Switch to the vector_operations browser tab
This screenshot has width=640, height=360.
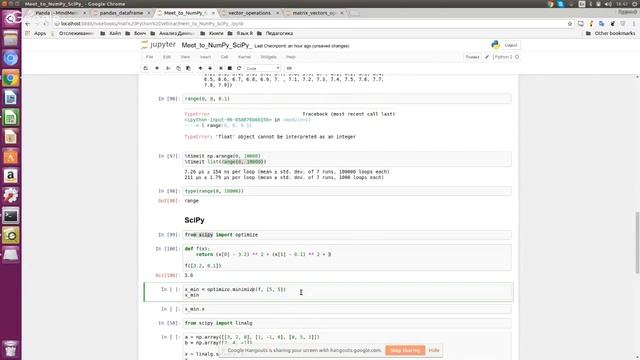(x=249, y=13)
